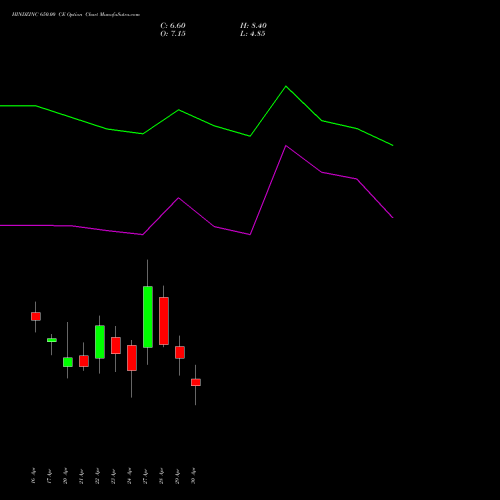
Task: Click the red candle for 29 Apr
Action: coord(180,353)
